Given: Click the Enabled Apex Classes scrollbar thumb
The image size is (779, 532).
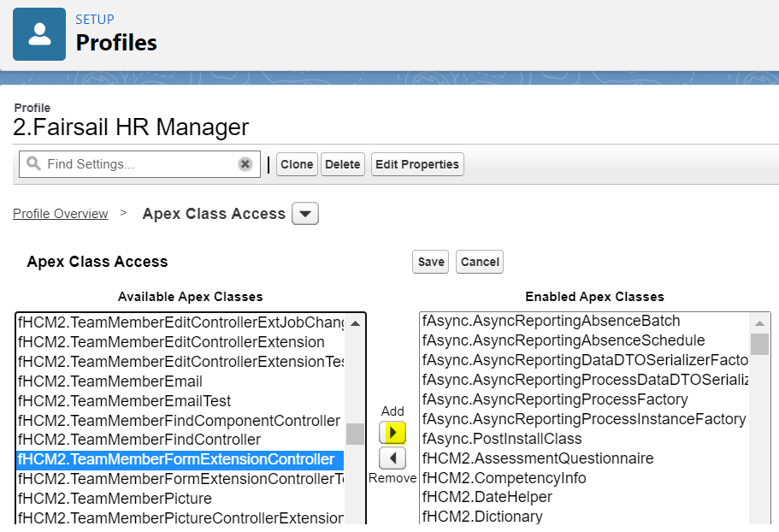Looking at the screenshot, I should click(x=759, y=344).
